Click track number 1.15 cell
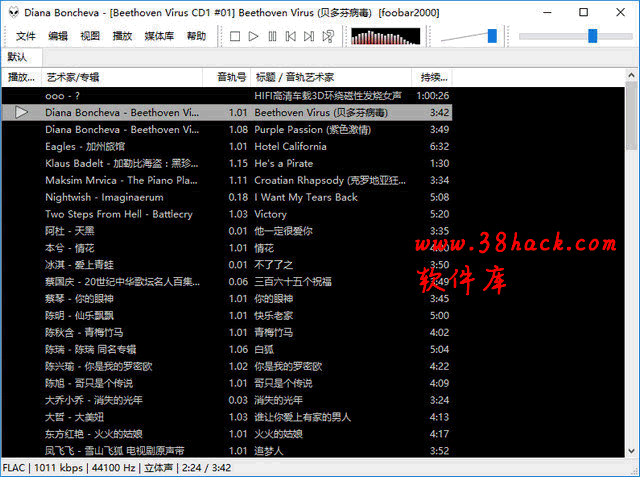Screen dimensions: 640x477 tap(238, 163)
